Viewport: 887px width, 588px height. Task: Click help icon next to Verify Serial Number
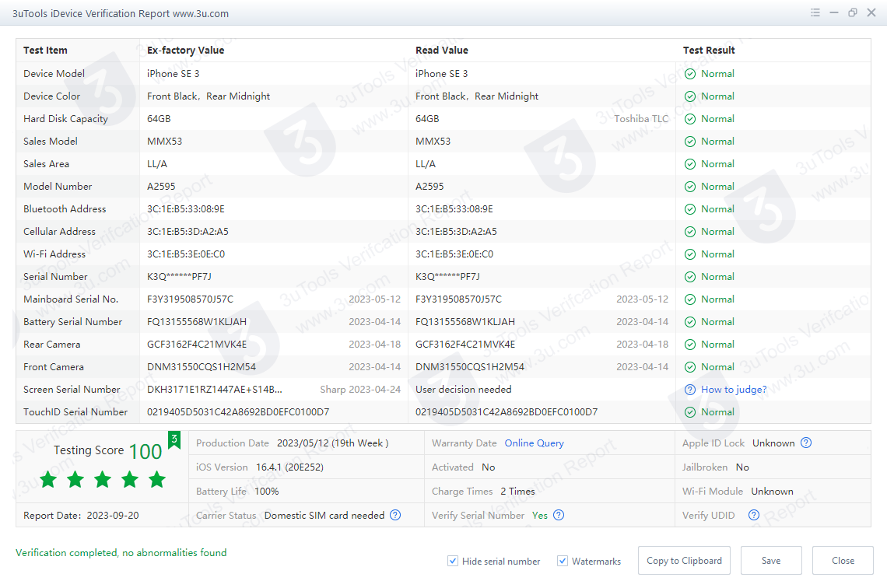click(559, 515)
